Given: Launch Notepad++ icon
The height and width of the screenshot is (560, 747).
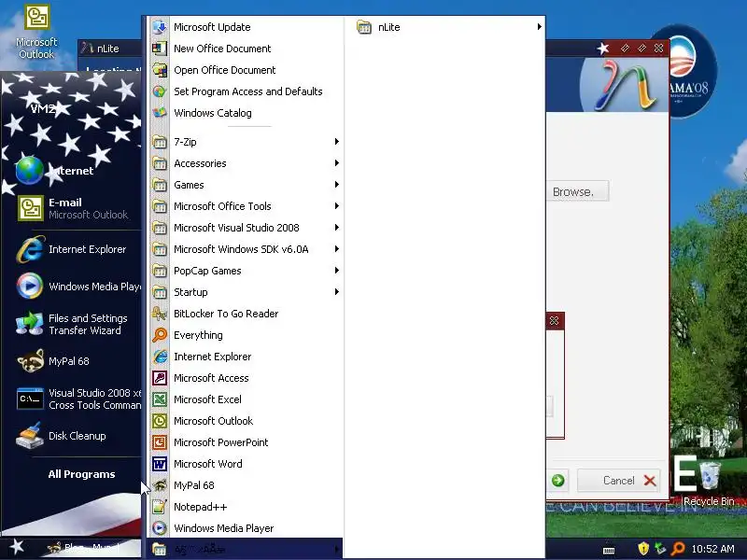Looking at the screenshot, I should point(160,507).
